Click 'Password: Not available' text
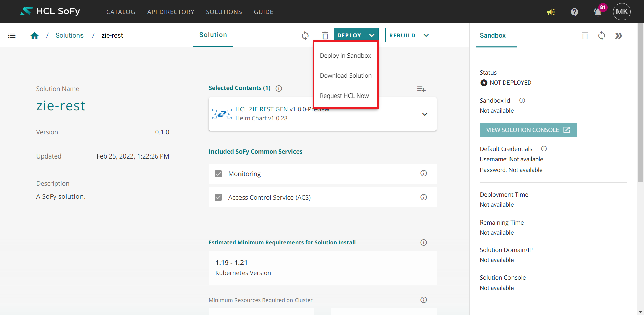Viewport: 644px width, 315px height. pos(511,170)
